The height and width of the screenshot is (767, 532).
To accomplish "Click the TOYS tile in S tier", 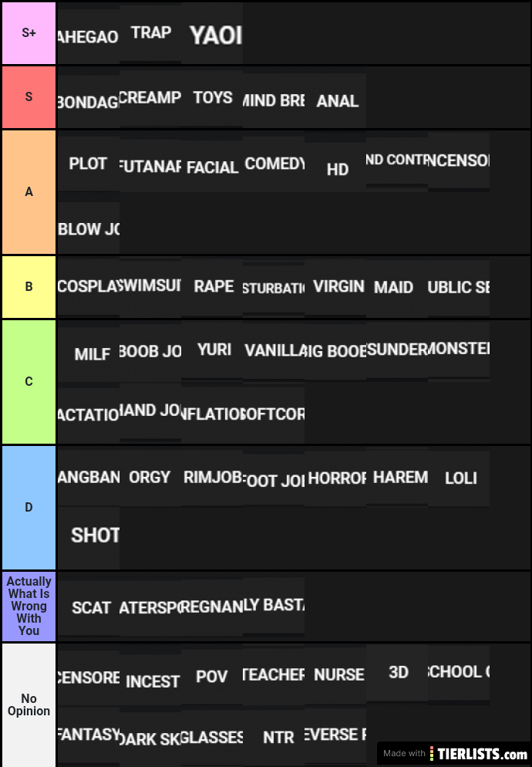I will (x=212, y=97).
